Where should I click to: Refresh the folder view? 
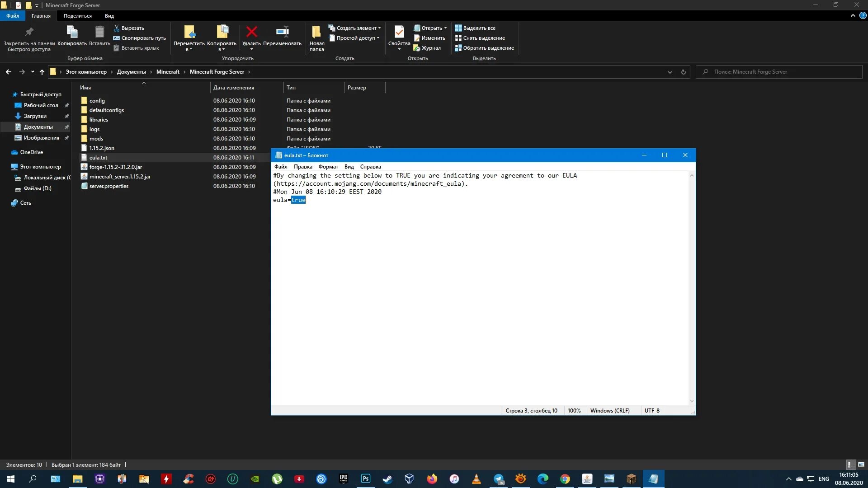(683, 72)
